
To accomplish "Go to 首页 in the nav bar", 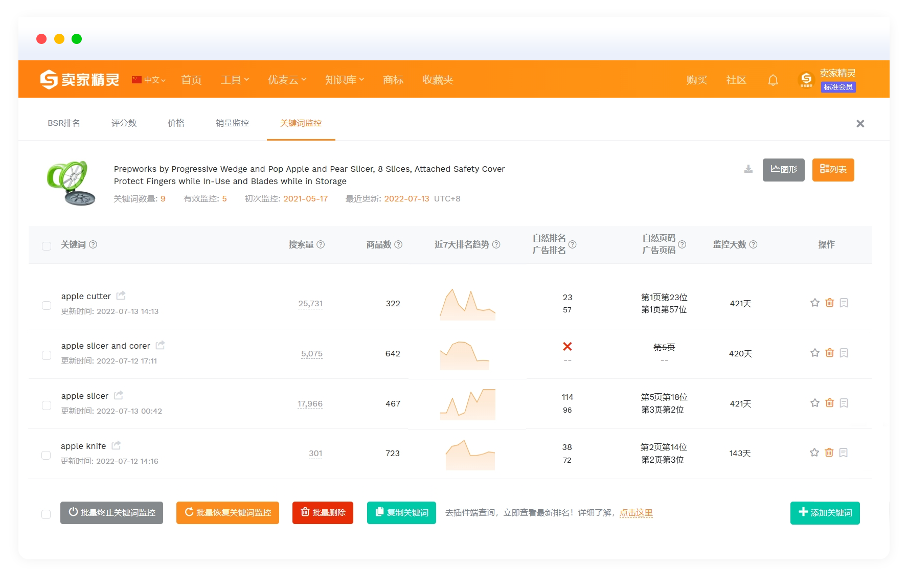I will click(192, 80).
